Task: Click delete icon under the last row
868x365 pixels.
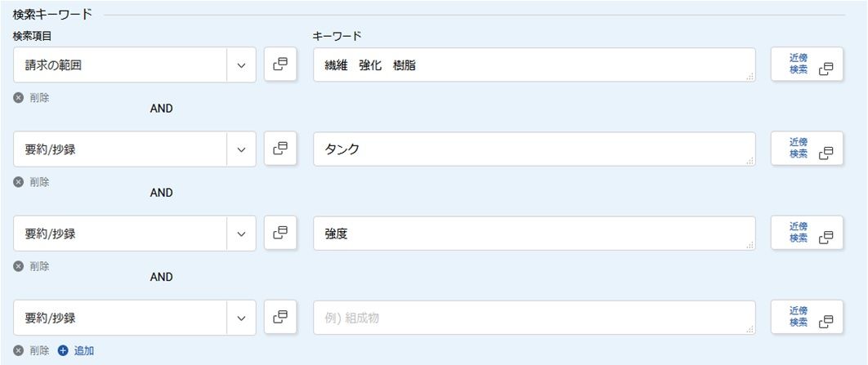Action: (x=19, y=350)
